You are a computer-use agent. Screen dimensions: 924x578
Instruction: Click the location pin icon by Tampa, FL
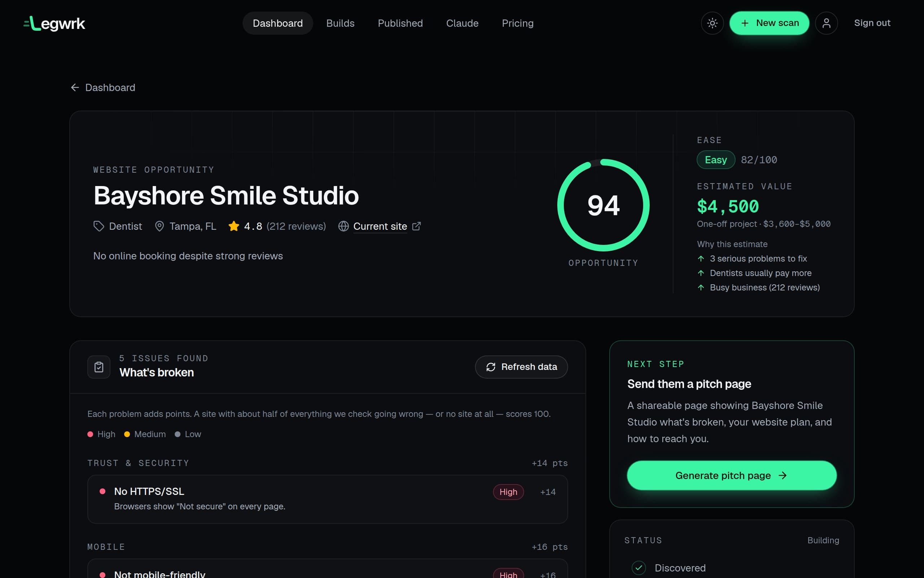tap(159, 226)
